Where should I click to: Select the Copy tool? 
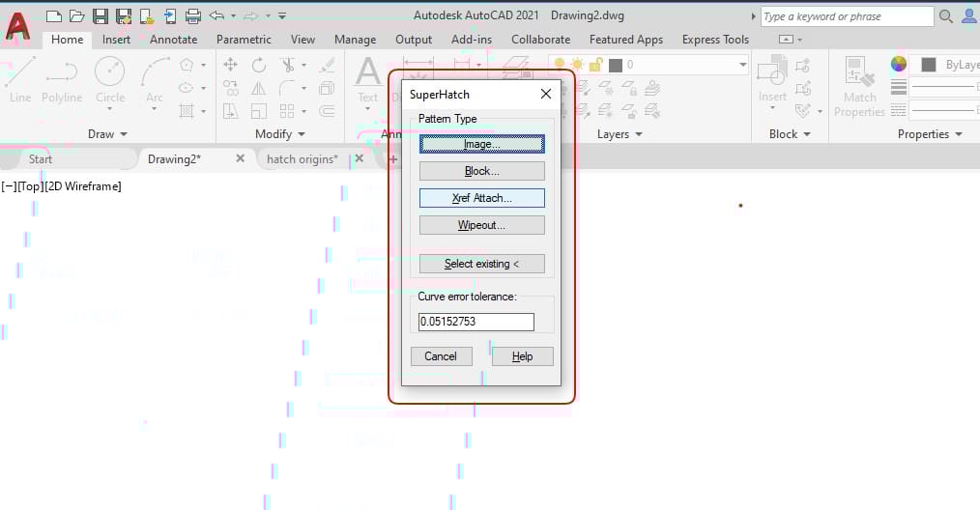pos(231,88)
